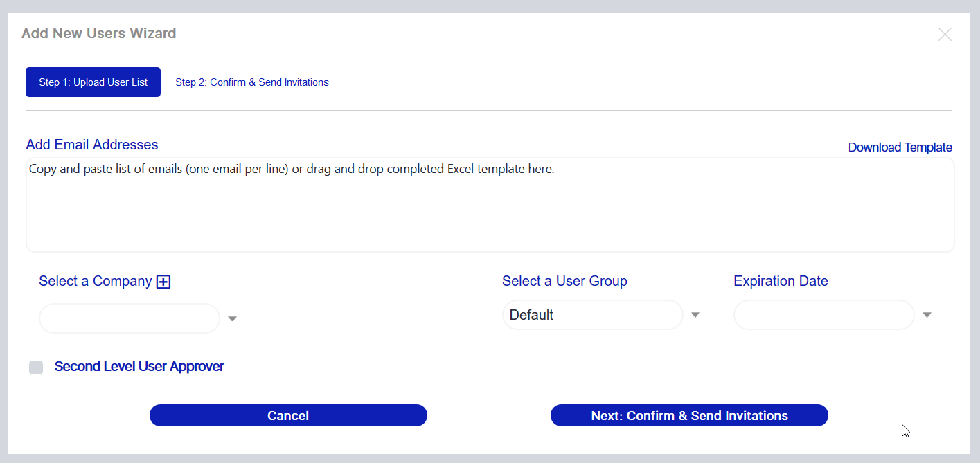
Task: Click the empty Expiration Date field
Action: pyautogui.click(x=823, y=316)
